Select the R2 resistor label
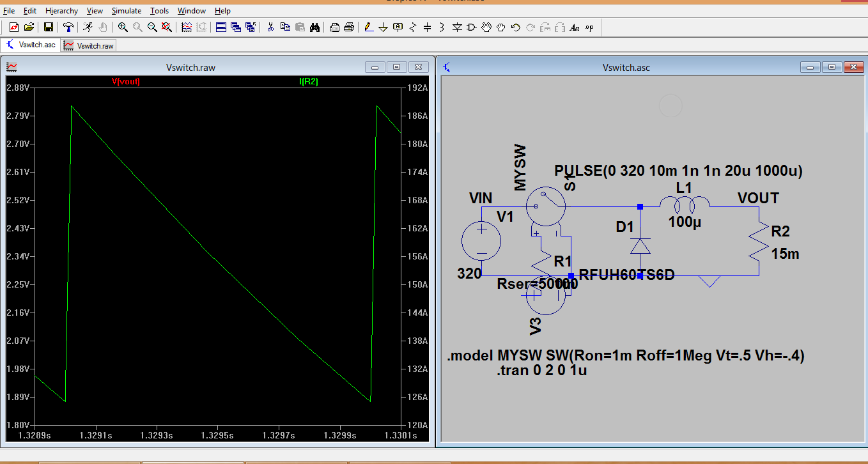 780,231
